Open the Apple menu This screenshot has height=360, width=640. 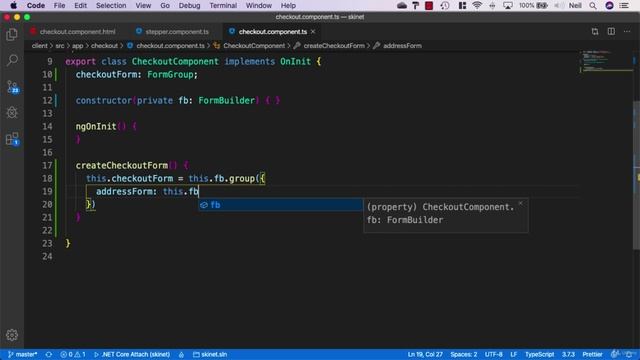click(13, 5)
